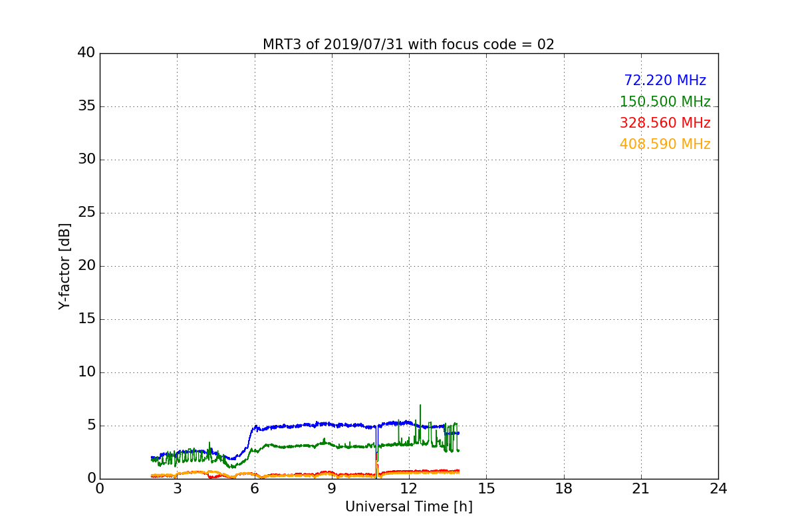The image size is (798, 532).
Task: Click the x-axis tick label 9
Action: 332,489
